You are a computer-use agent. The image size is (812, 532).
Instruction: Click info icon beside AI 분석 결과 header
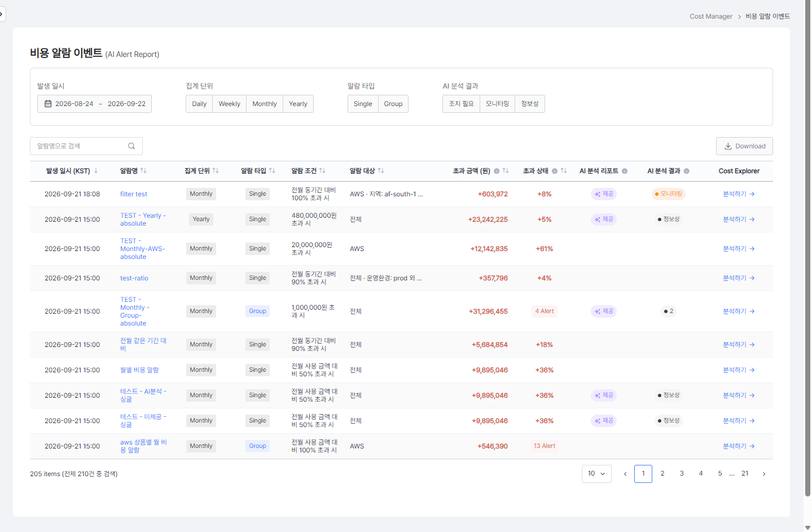pyautogui.click(x=687, y=171)
